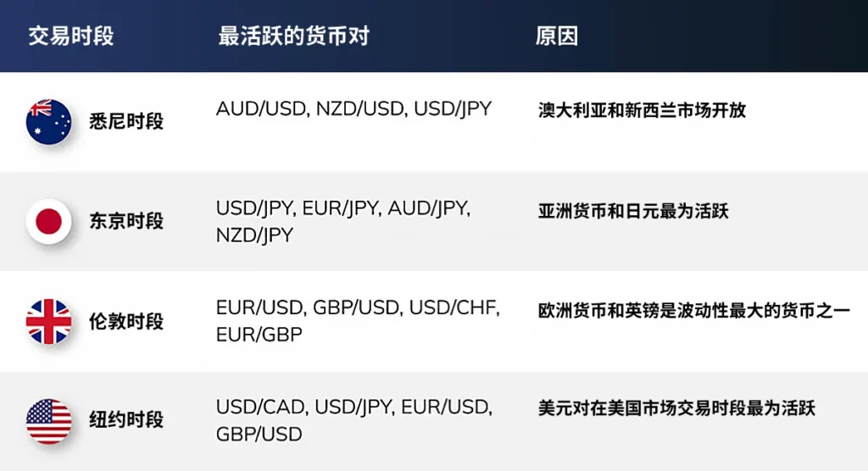Select the 亚洲货币和日元最为活跃 reason text
Viewport: 868px width, 471px height.
pyautogui.click(x=633, y=211)
